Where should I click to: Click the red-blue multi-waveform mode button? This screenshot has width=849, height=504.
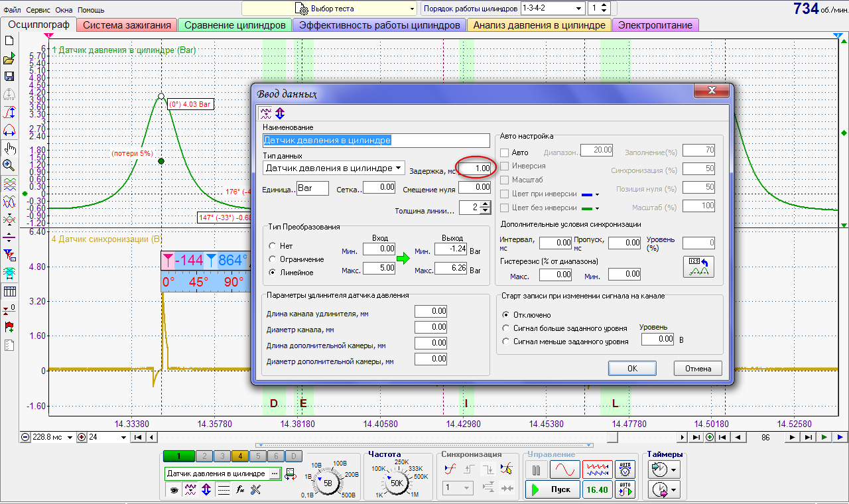coord(597,470)
